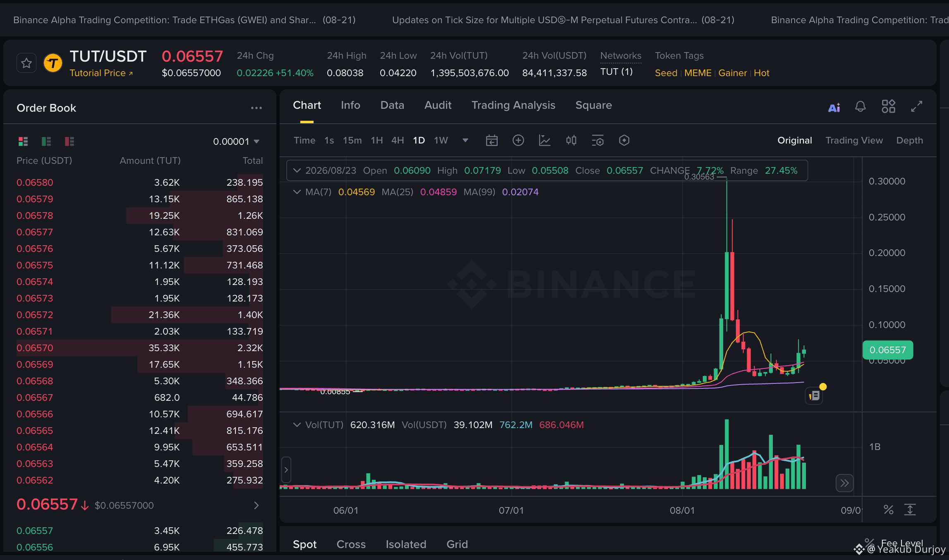Open technical indicators line chart icon
The width and height of the screenshot is (949, 560).
click(545, 141)
